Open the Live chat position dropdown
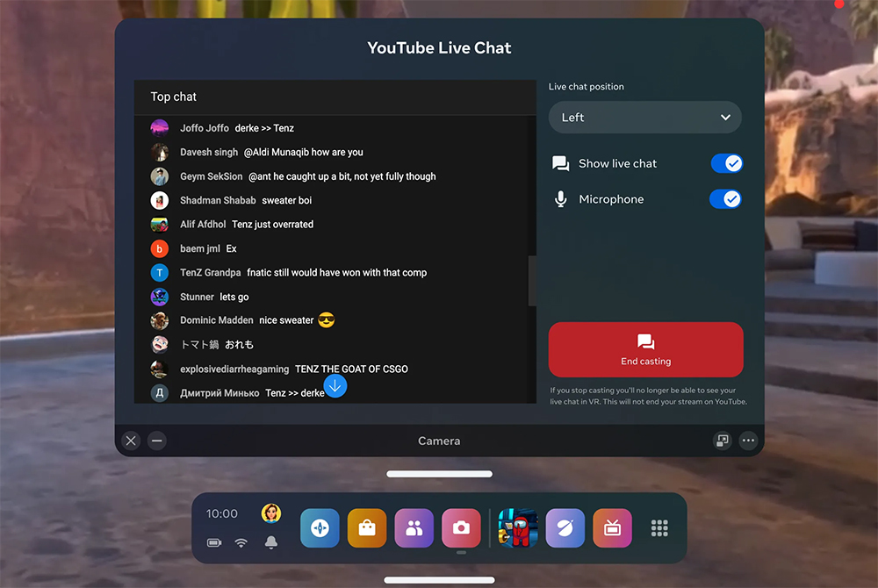878x588 pixels. click(x=645, y=117)
